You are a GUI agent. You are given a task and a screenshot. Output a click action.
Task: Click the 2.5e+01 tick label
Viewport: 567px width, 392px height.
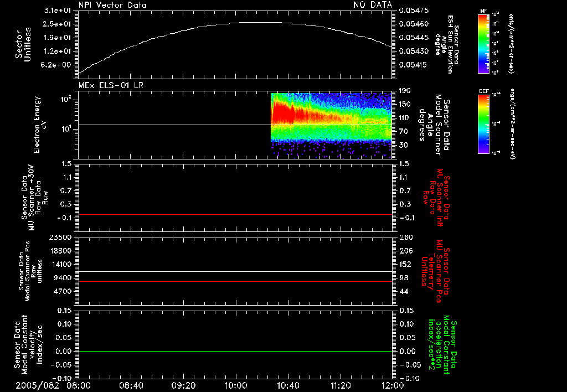point(58,24)
